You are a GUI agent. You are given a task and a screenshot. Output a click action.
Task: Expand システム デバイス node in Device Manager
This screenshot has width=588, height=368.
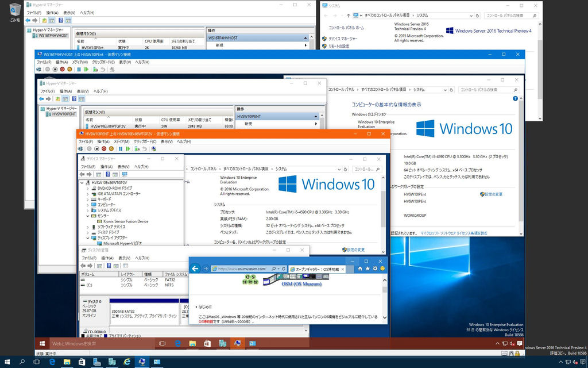(88, 210)
